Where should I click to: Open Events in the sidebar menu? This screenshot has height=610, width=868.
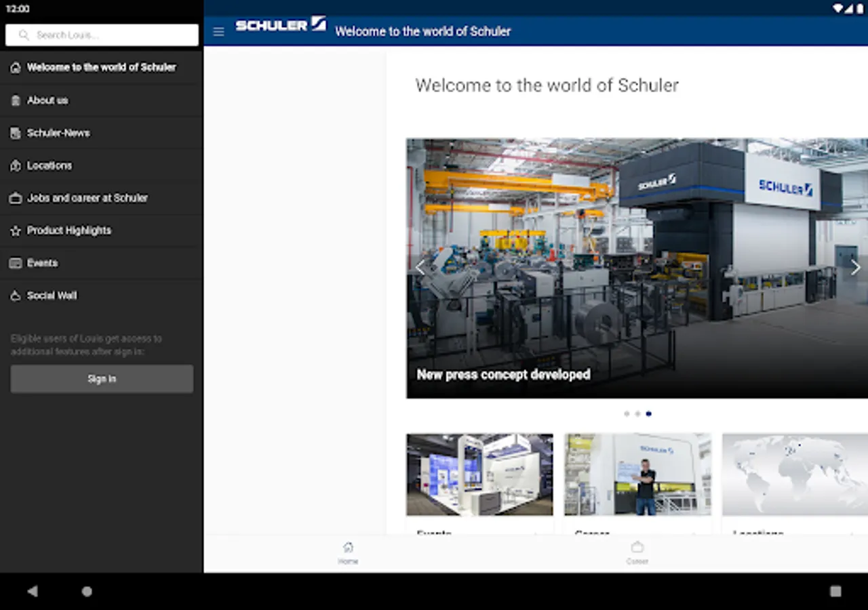coord(102,263)
